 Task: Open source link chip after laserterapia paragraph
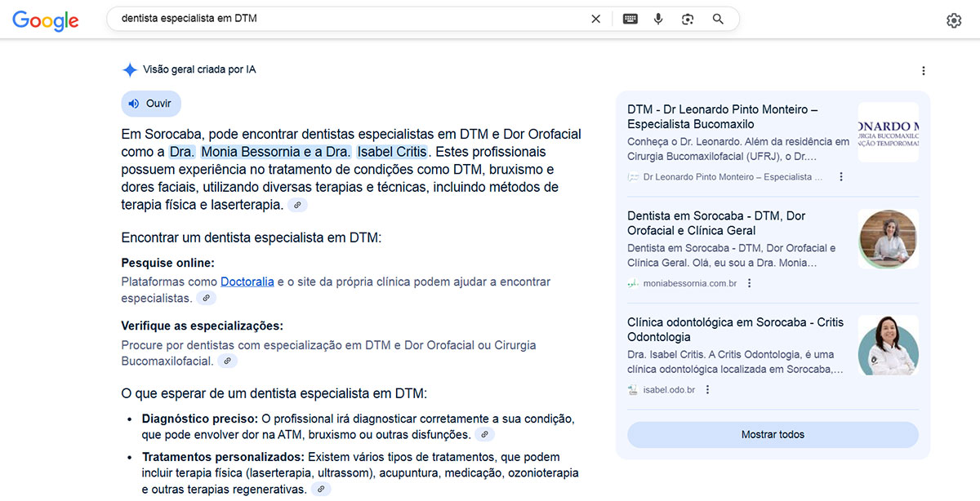pos(298,206)
